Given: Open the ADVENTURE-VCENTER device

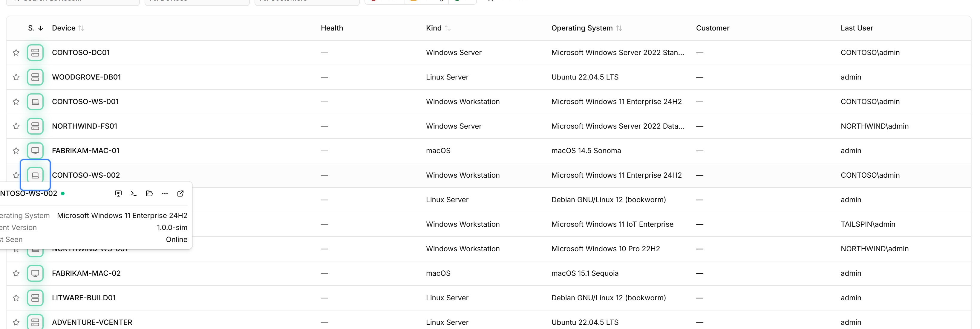Looking at the screenshot, I should 92,322.
